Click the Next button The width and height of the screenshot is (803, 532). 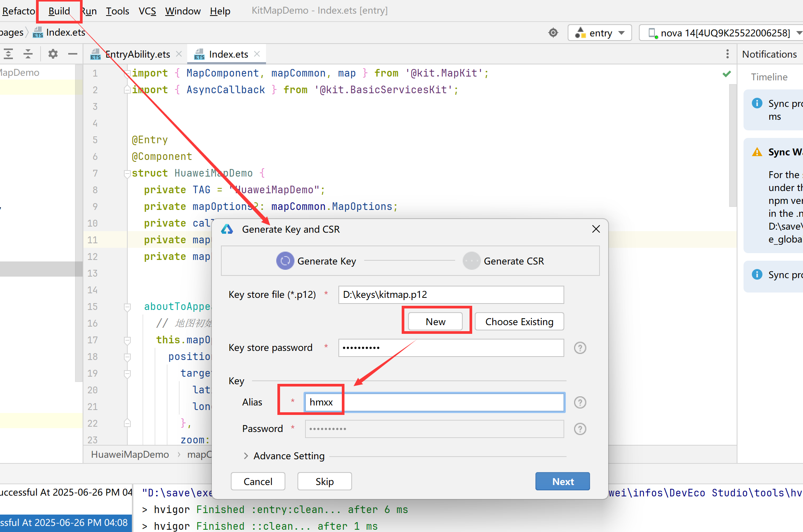562,482
